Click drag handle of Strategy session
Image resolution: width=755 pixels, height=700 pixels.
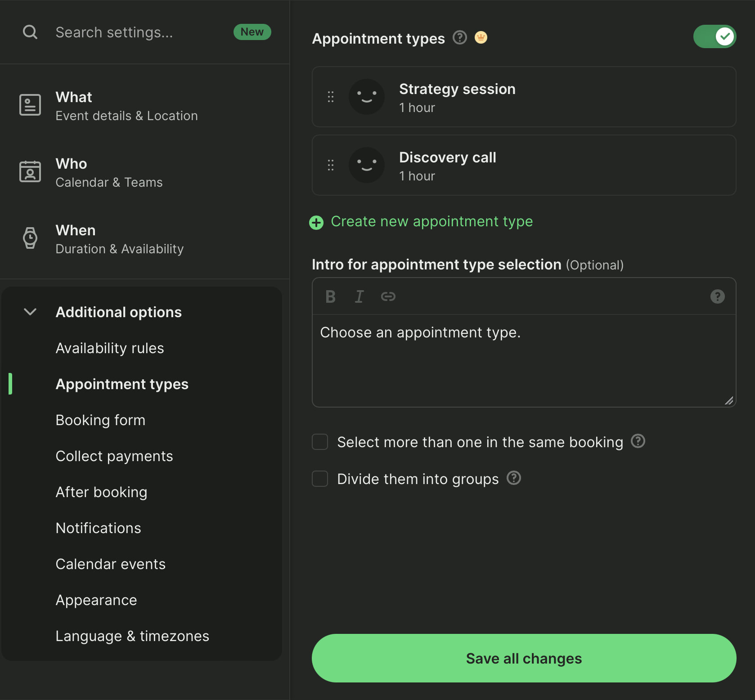(x=331, y=97)
